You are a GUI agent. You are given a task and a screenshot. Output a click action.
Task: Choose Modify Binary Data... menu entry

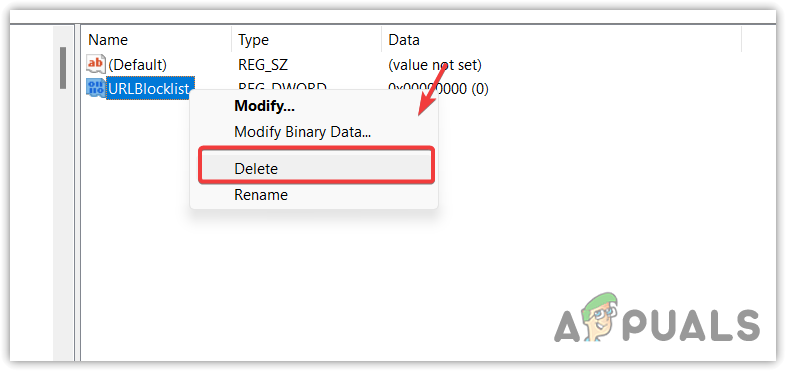click(x=302, y=132)
